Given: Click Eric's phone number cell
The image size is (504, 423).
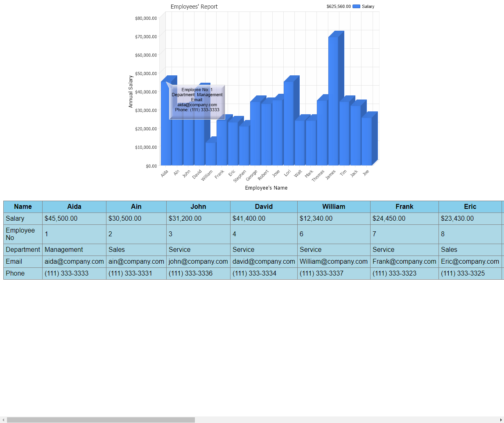Looking at the screenshot, I should [470, 273].
